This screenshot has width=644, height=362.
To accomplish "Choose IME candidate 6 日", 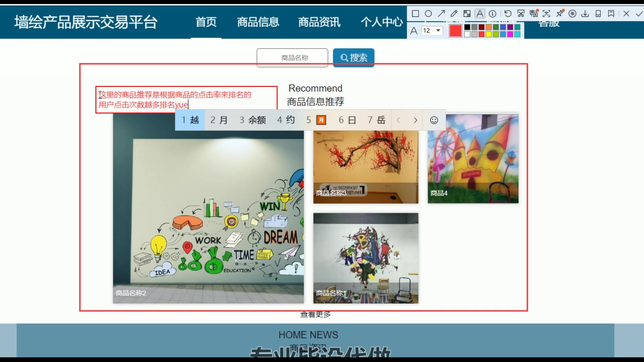I will coord(347,120).
